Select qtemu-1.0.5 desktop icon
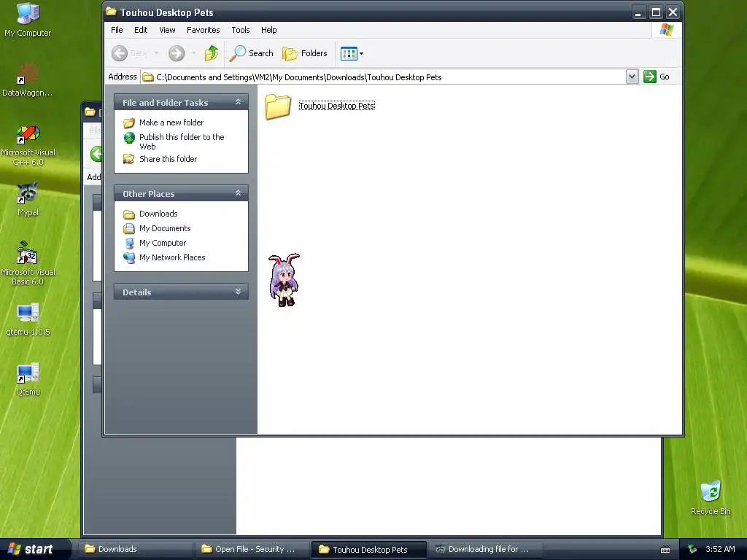Image resolution: width=747 pixels, height=560 pixels. click(x=28, y=319)
